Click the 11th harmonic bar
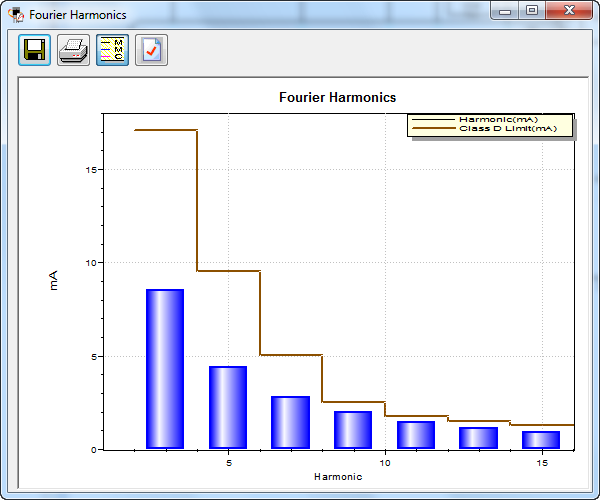 [416, 435]
